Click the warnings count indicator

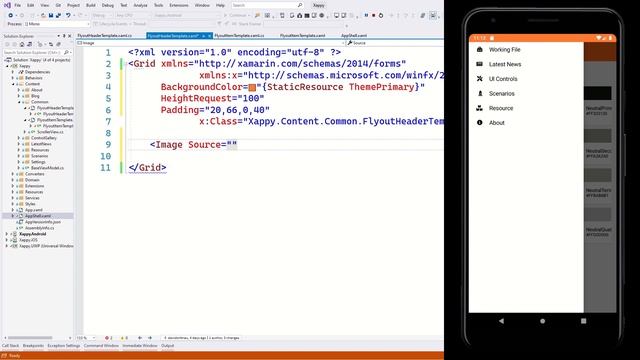tap(124, 338)
